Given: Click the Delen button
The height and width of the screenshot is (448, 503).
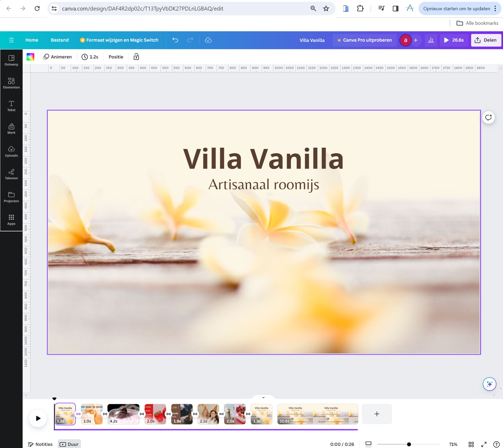Looking at the screenshot, I should coord(486,40).
